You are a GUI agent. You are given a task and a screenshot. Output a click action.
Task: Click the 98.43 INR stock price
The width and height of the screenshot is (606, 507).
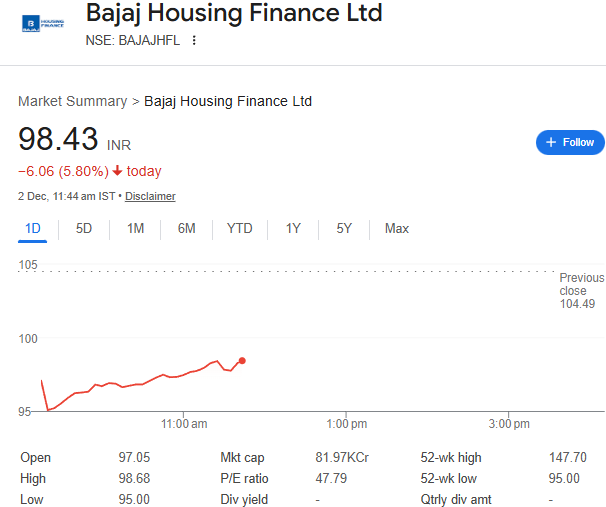[58, 139]
